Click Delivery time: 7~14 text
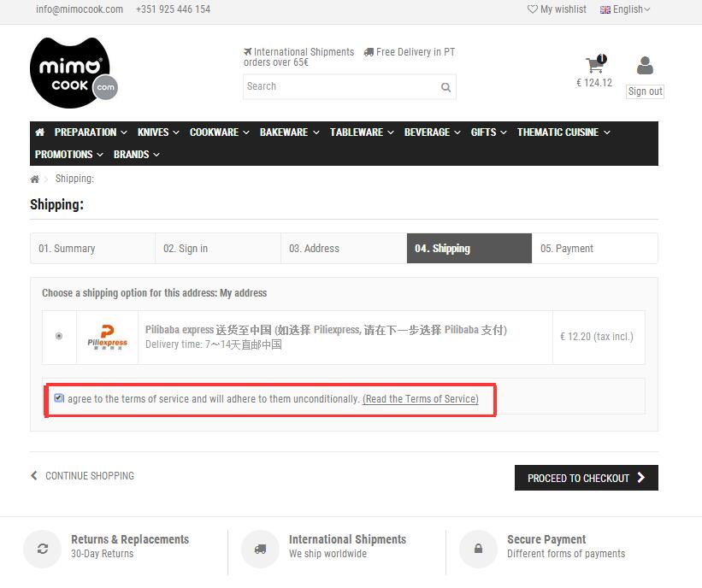This screenshot has height=588, width=702. pyautogui.click(x=214, y=344)
